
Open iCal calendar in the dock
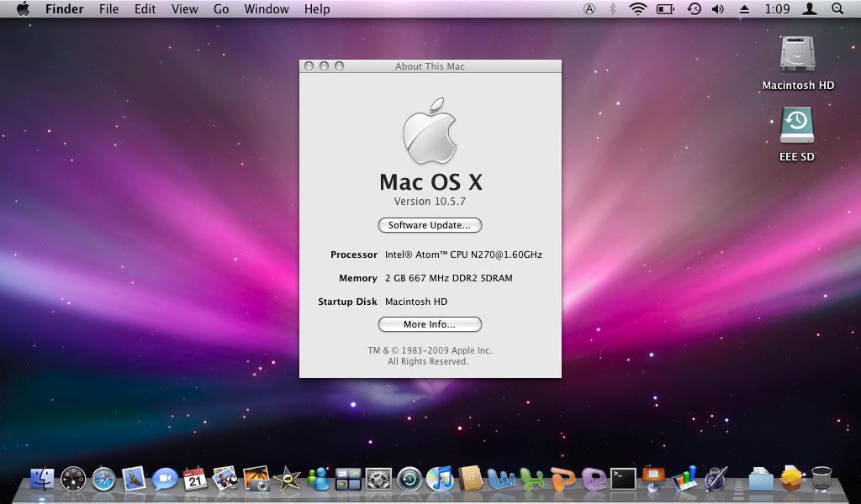pos(195,479)
